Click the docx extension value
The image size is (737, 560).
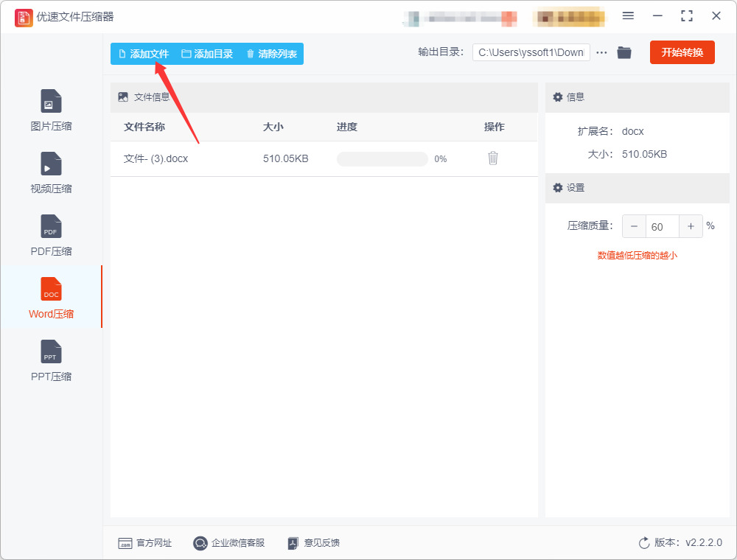pyautogui.click(x=632, y=132)
